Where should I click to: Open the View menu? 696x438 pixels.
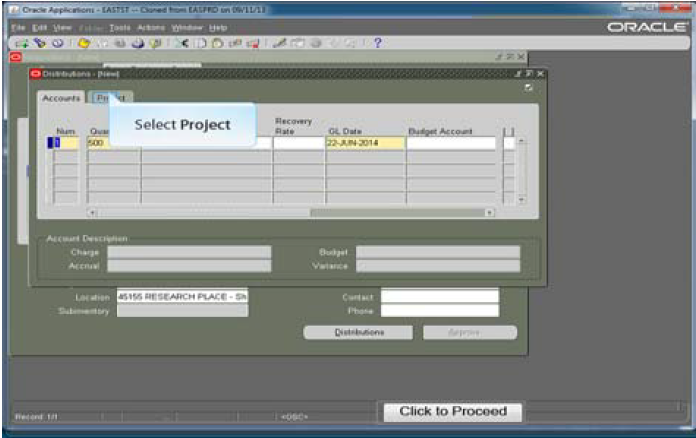point(62,28)
